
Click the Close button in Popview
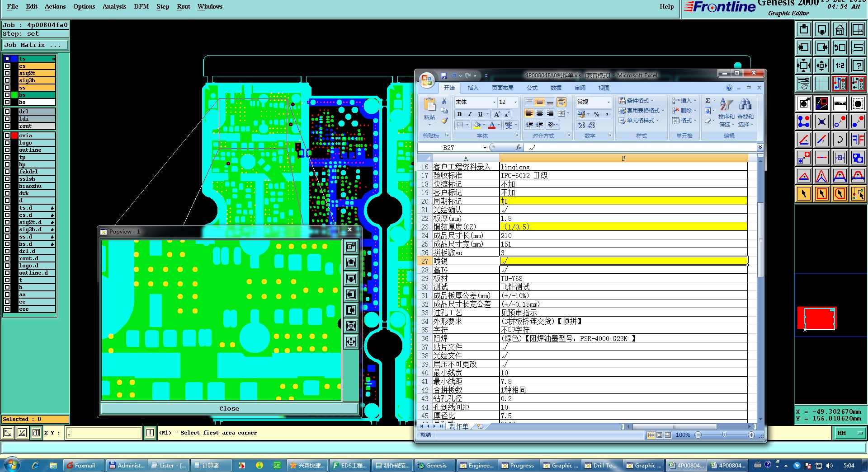(229, 408)
